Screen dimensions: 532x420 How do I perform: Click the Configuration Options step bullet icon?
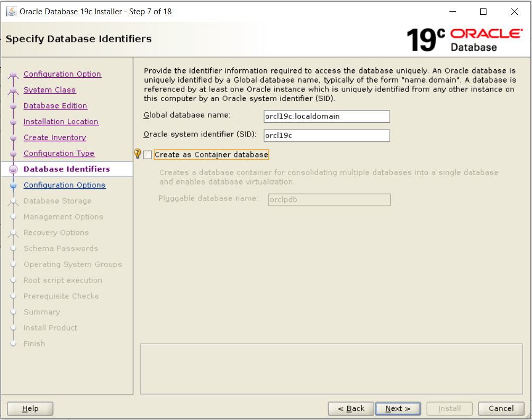tap(14, 185)
